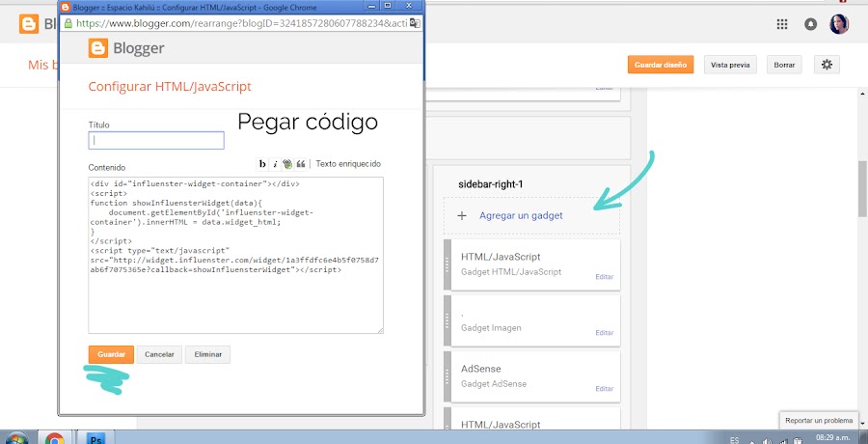Click the Configurar HTML/JavaScript heading
Screen dimensions: 868x444
pos(170,87)
